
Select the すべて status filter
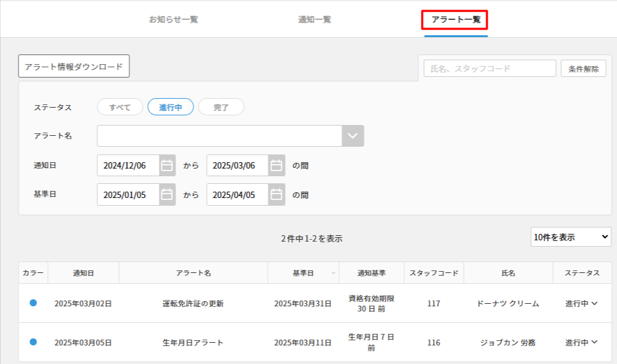coord(120,108)
